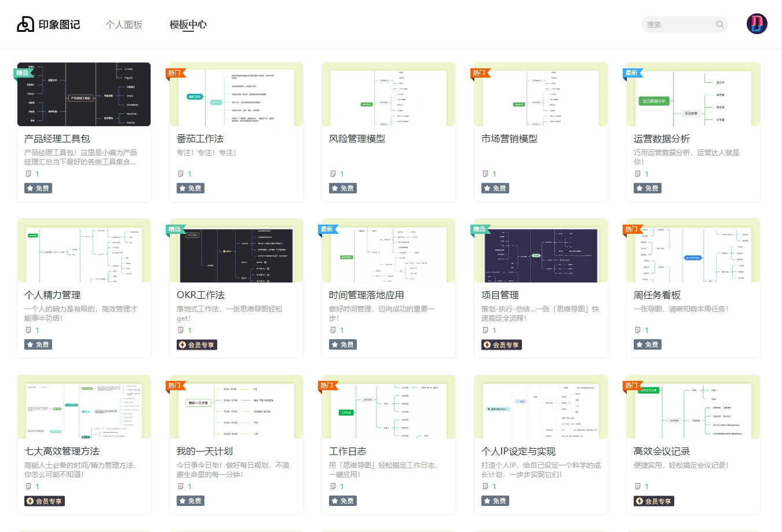Click the 免费 badge under 个人IP设定与实现
The height and width of the screenshot is (532, 782).
pos(495,501)
